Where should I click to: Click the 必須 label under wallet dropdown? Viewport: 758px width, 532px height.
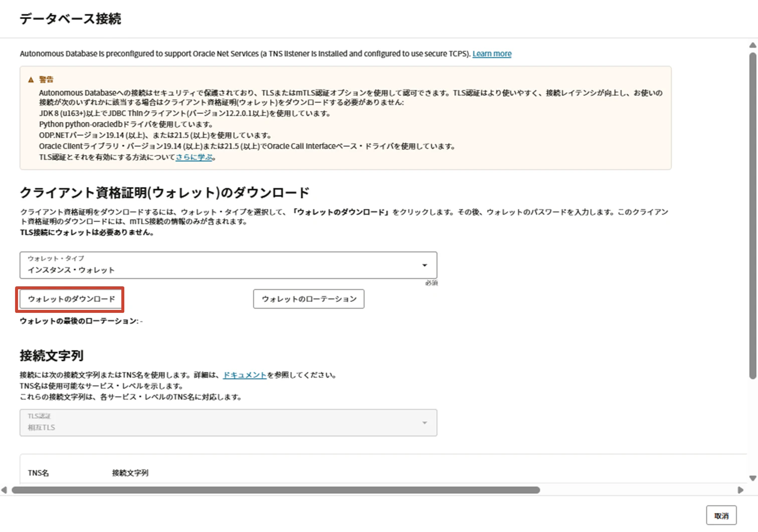tap(431, 283)
